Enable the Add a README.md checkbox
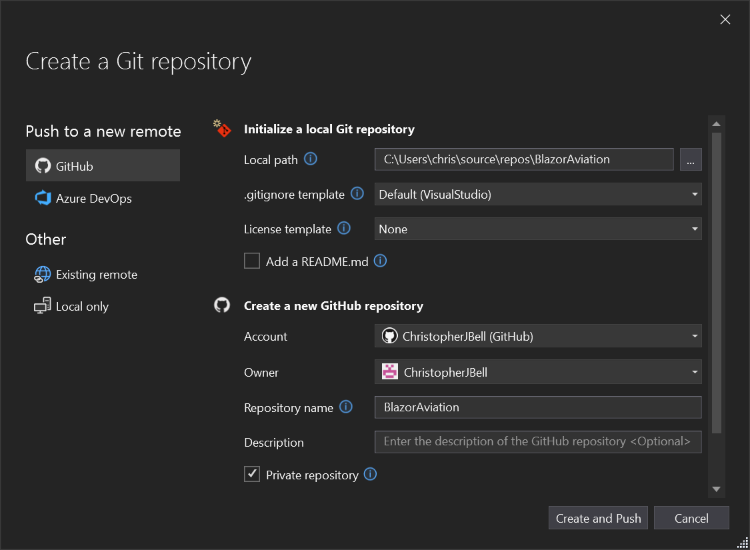The width and height of the screenshot is (750, 550). [252, 261]
